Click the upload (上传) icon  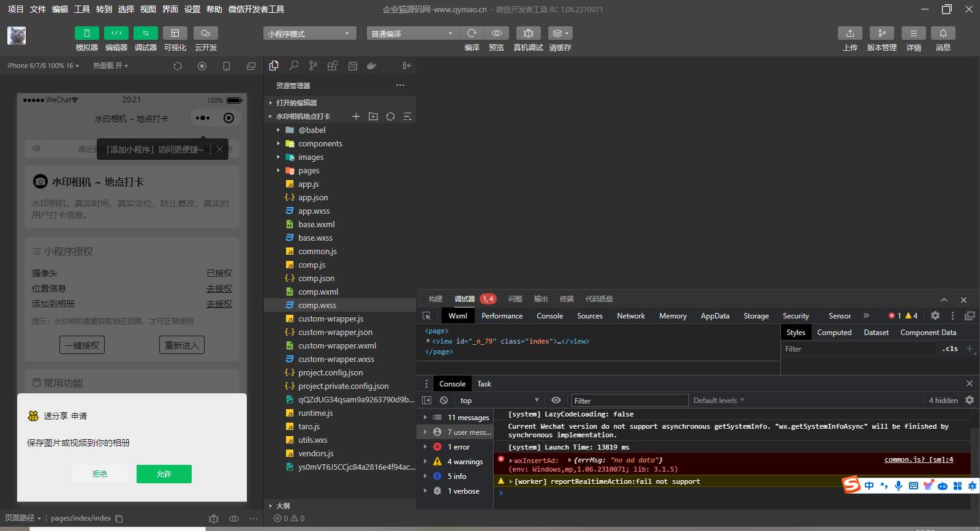850,33
